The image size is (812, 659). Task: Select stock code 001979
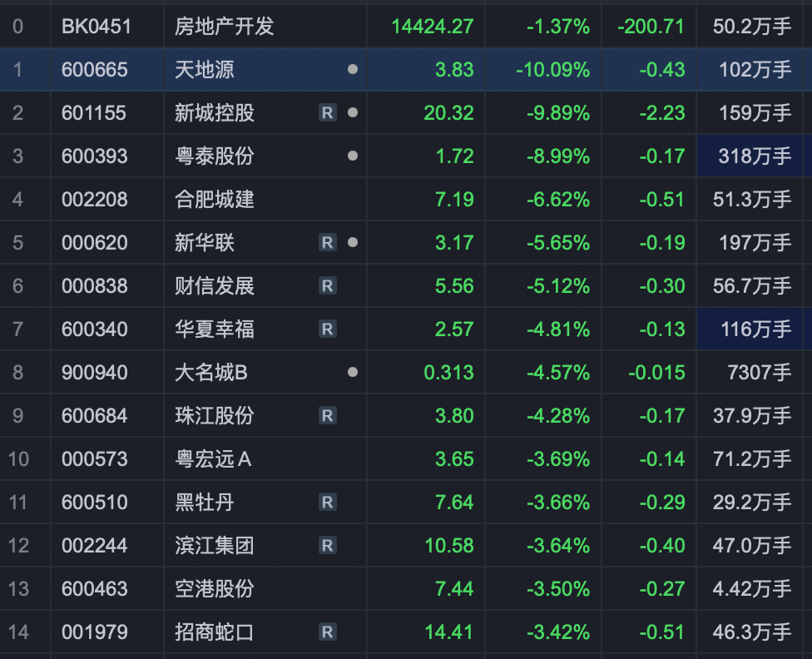click(94, 632)
